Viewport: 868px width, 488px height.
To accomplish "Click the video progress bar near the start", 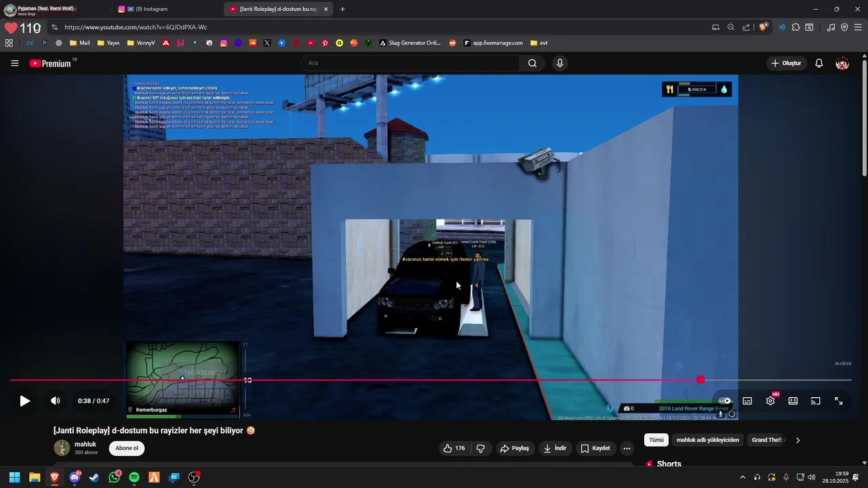I will click(27, 380).
